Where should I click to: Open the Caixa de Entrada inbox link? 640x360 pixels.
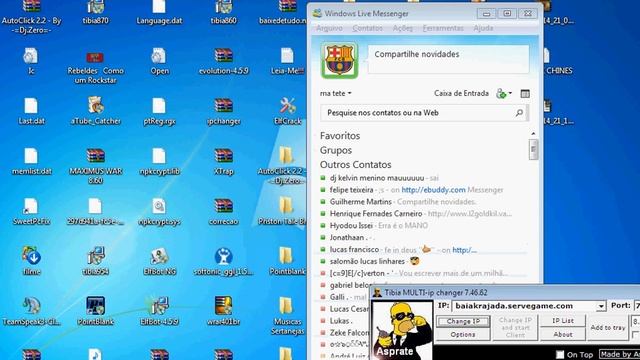(x=461, y=93)
